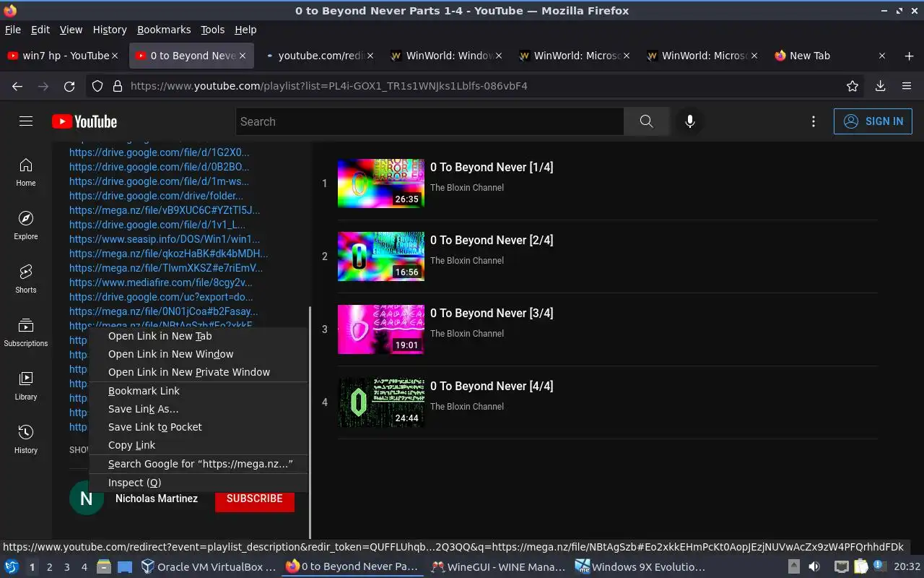Choose Save Link to Pocket
The width and height of the screenshot is (924, 578).
[198, 427]
